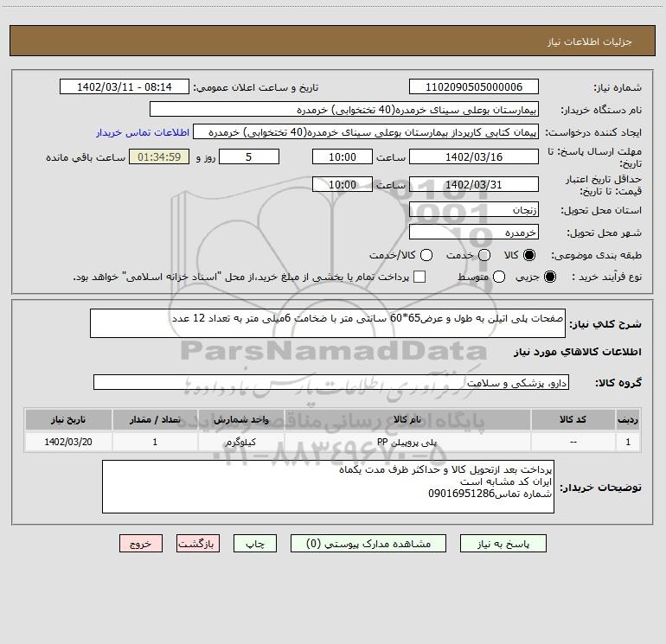The image size is (666, 644).
Task: Click the کد کالا column header
Action: [573, 419]
